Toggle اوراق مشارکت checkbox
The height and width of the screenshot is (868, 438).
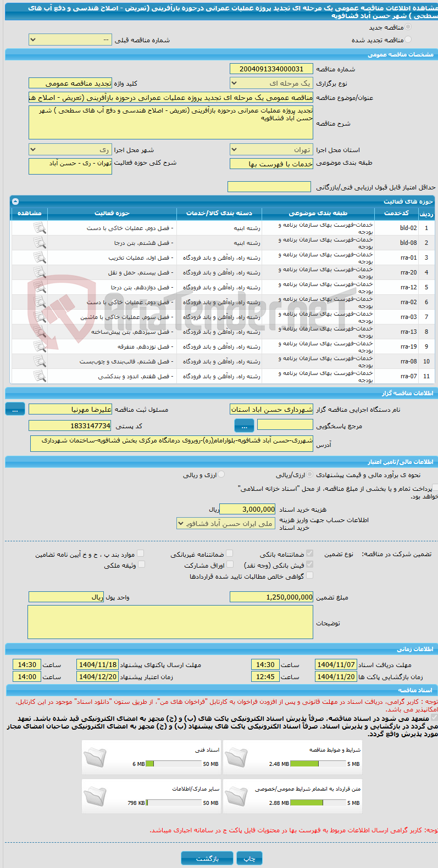[x=230, y=564]
